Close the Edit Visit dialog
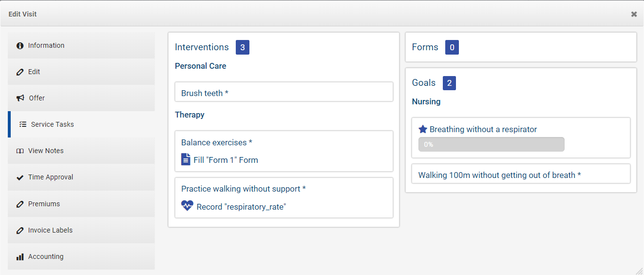This screenshot has width=644, height=275. point(634,14)
